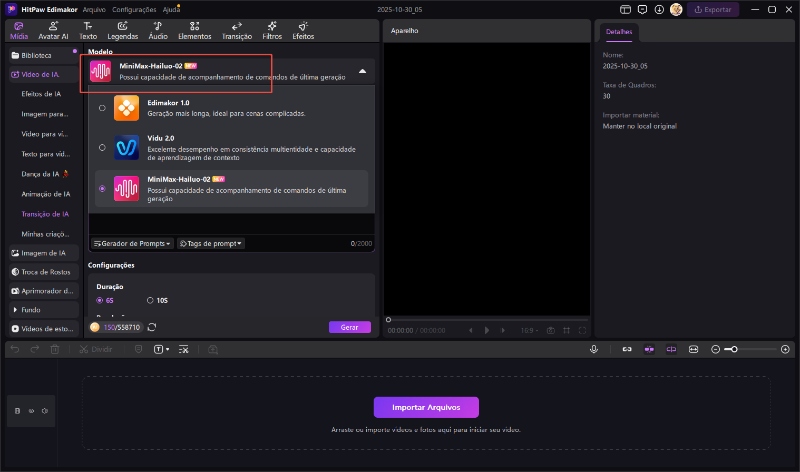Select the Edimakor 1.0 model radio button
The height and width of the screenshot is (472, 800).
(x=102, y=108)
